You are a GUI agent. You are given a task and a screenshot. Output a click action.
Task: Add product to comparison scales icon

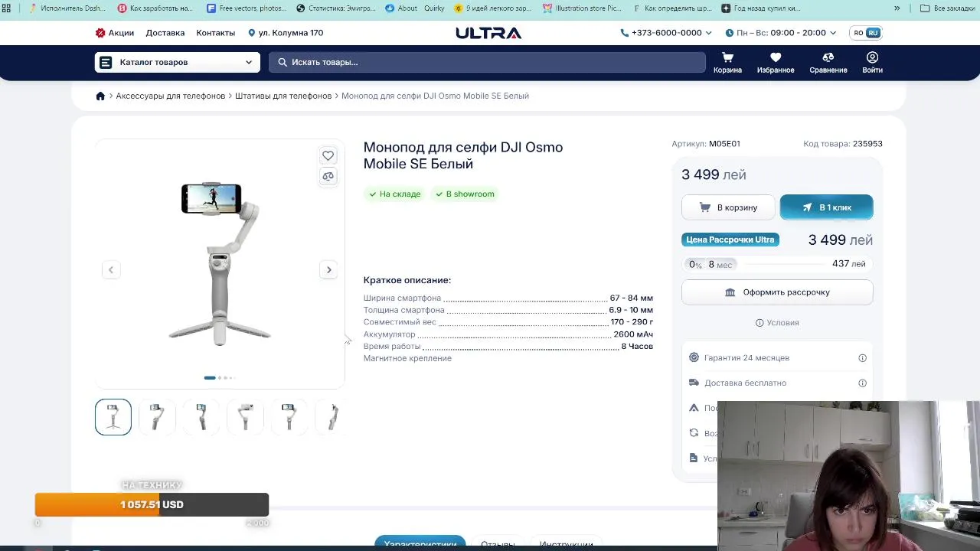coord(328,176)
